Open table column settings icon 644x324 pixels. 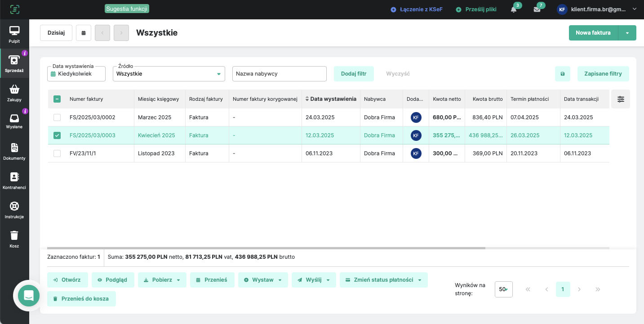(x=621, y=99)
